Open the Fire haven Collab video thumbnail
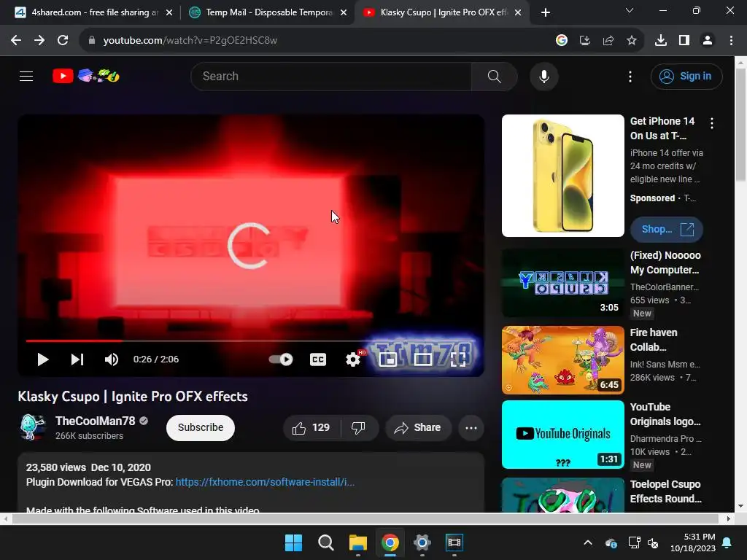Viewport: 747px width, 560px height. [562, 360]
